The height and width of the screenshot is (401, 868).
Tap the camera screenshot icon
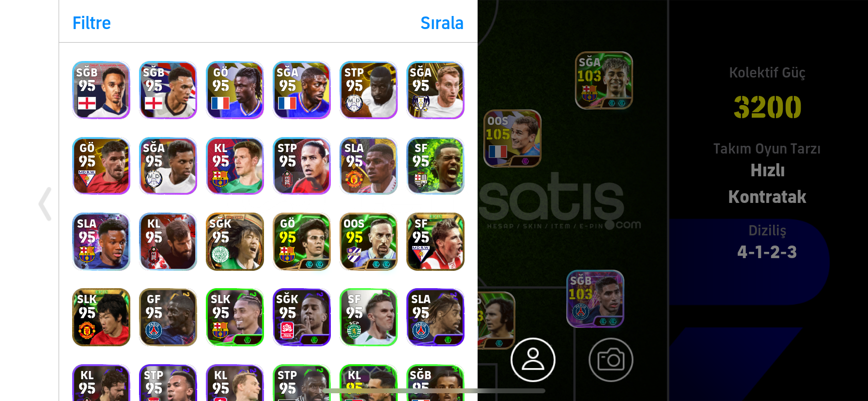click(611, 360)
